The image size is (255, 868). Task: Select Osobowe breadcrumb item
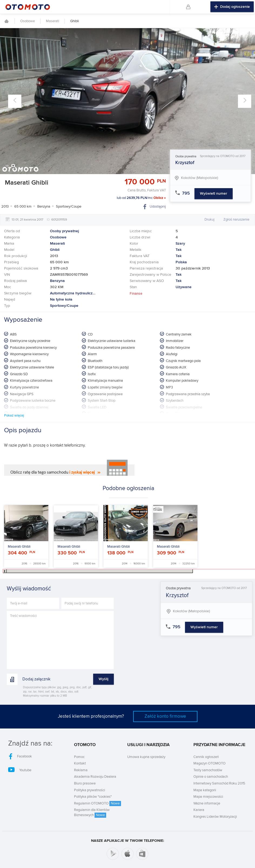point(28,21)
